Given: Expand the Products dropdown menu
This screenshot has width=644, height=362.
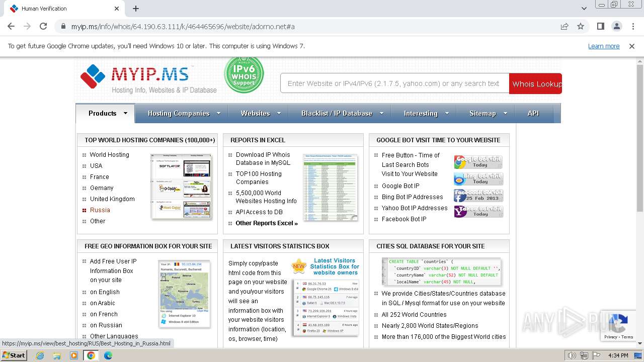Looking at the screenshot, I should (105, 113).
